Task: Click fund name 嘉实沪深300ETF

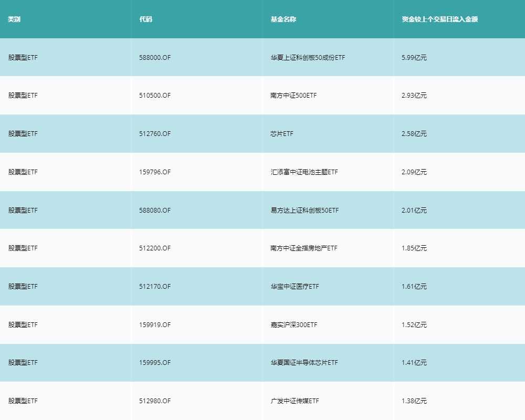Action: point(294,324)
